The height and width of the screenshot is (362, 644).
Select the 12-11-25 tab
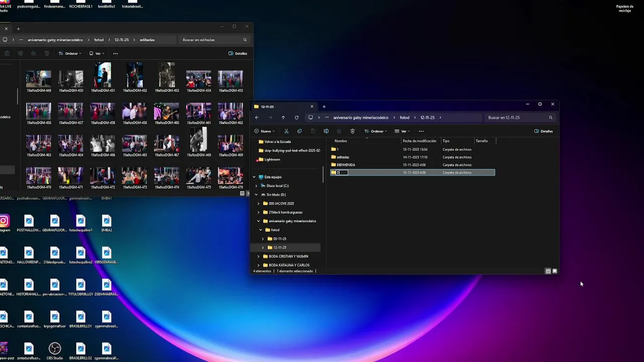coord(283,107)
